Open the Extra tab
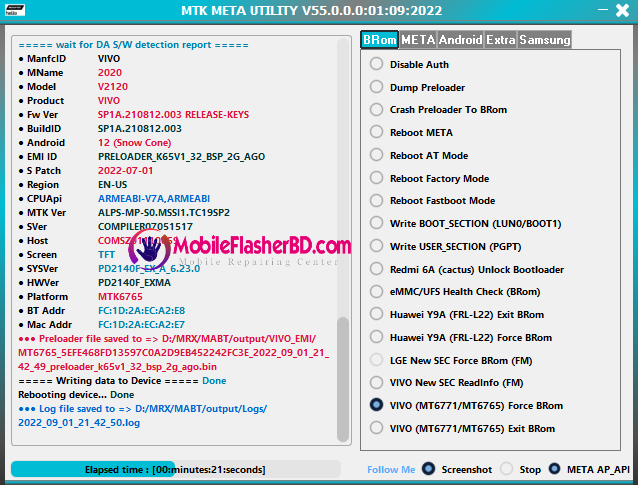Viewport: 638px width, 485px height. tap(500, 40)
